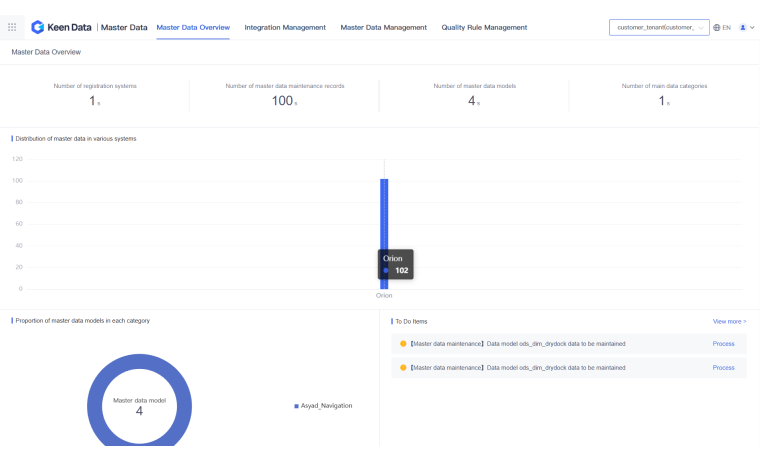Open Quality Rule Management tab
The image size is (760, 460).
[484, 27]
